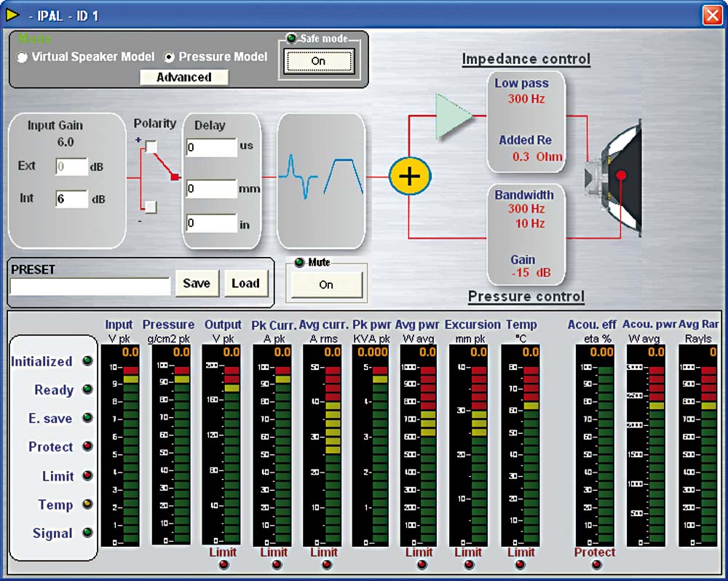Click the Added Re 0.3 Ohm value
Image resolution: width=728 pixels, height=581 pixels.
click(537, 157)
